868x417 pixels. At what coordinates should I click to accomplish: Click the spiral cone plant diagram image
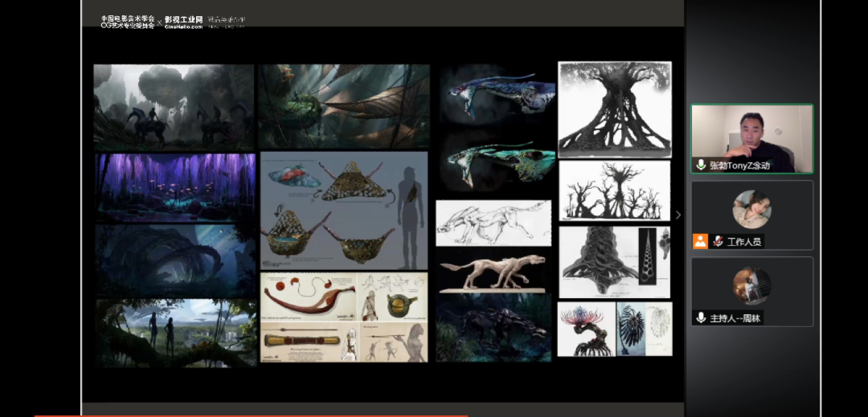[x=615, y=262]
